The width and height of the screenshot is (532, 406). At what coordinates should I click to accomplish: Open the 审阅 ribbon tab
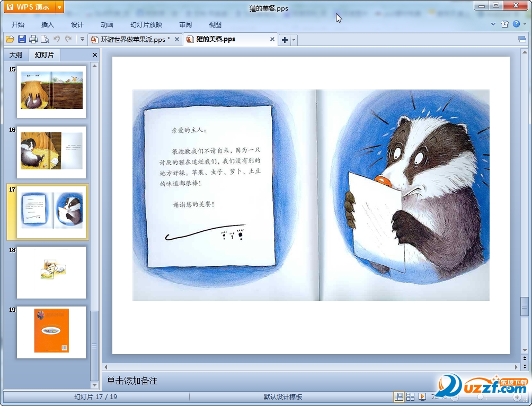pos(185,25)
